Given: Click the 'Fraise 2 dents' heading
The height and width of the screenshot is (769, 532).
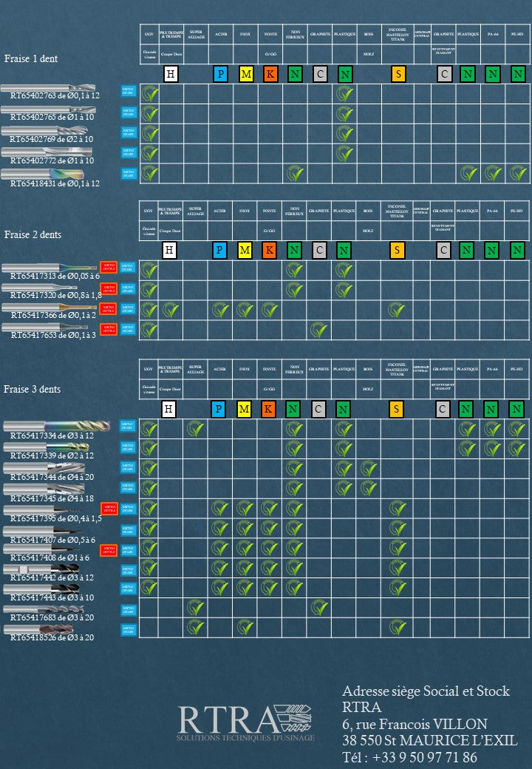Looking at the screenshot, I should tap(33, 234).
